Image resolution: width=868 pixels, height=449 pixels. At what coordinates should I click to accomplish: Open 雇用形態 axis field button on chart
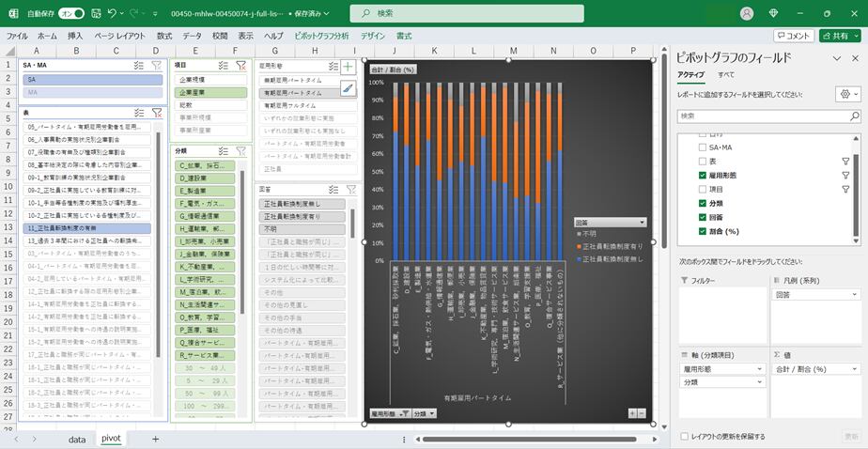pyautogui.click(x=389, y=413)
